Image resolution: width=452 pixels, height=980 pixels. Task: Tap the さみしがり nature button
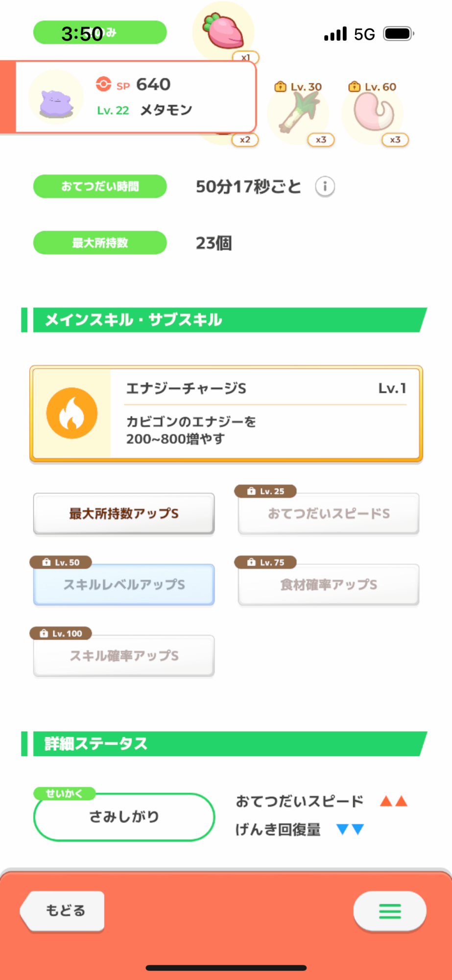124,817
